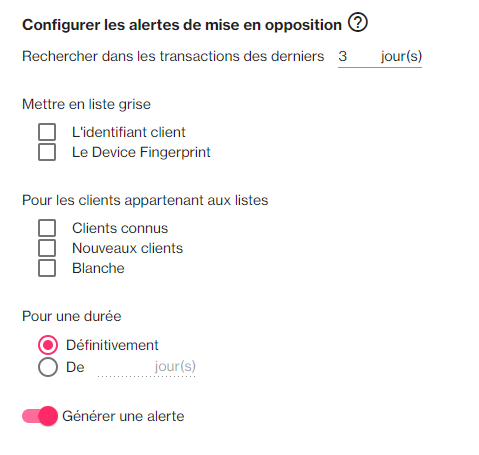This screenshot has width=479, height=455.
Task: Click the 'Blanche' label text
Action: tap(98, 268)
